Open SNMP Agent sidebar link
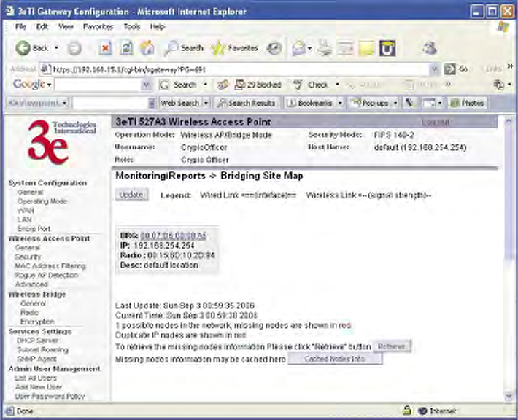518x420 pixels. 36,359
